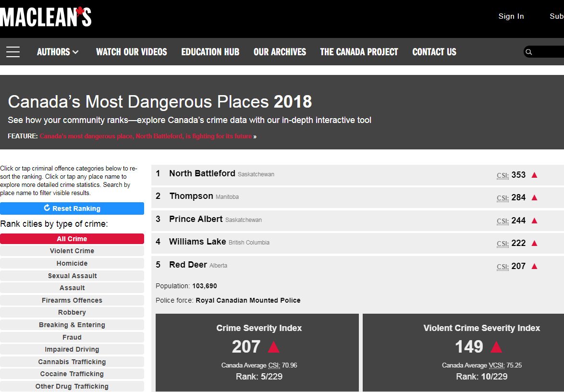Click the Violent Crime Severity Index card
Viewport: 564px width, 392px height.
point(463,353)
